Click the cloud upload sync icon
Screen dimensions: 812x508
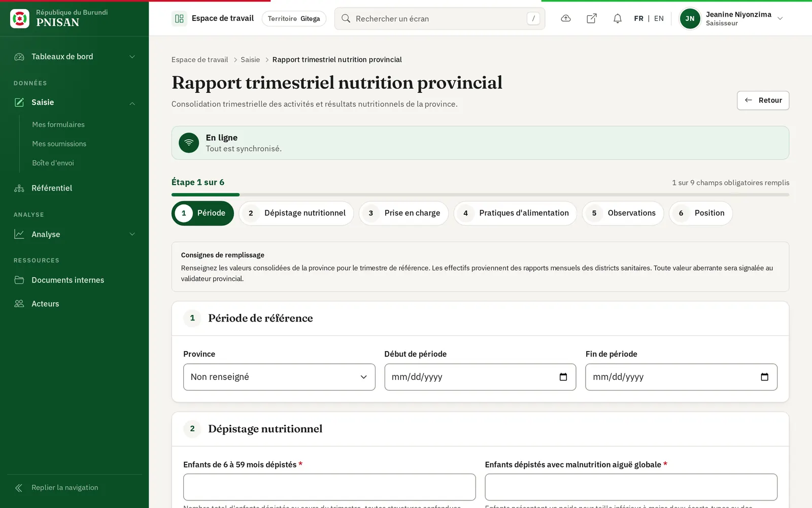[x=566, y=19]
